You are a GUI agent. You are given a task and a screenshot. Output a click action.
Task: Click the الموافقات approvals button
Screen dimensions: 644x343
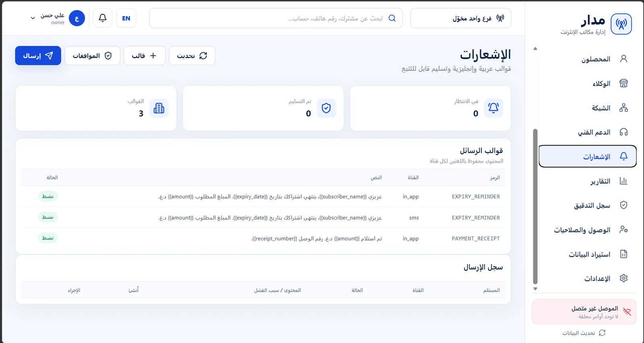coord(92,55)
